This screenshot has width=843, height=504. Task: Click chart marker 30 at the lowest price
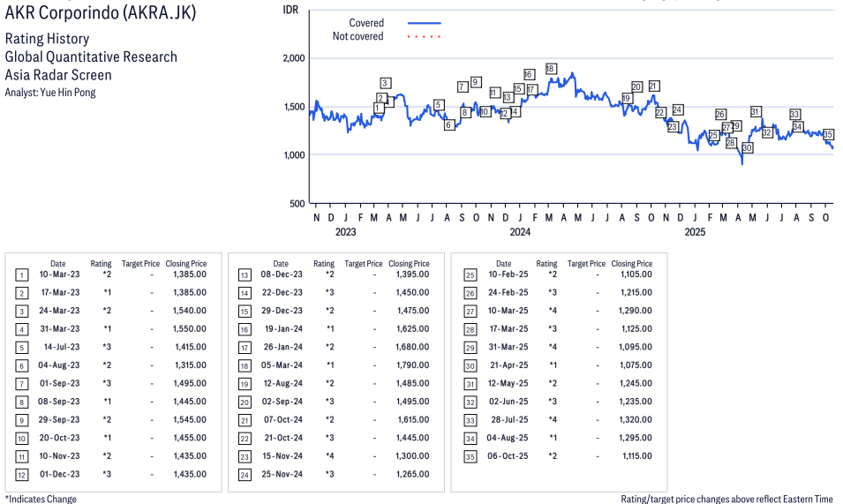pyautogui.click(x=747, y=147)
